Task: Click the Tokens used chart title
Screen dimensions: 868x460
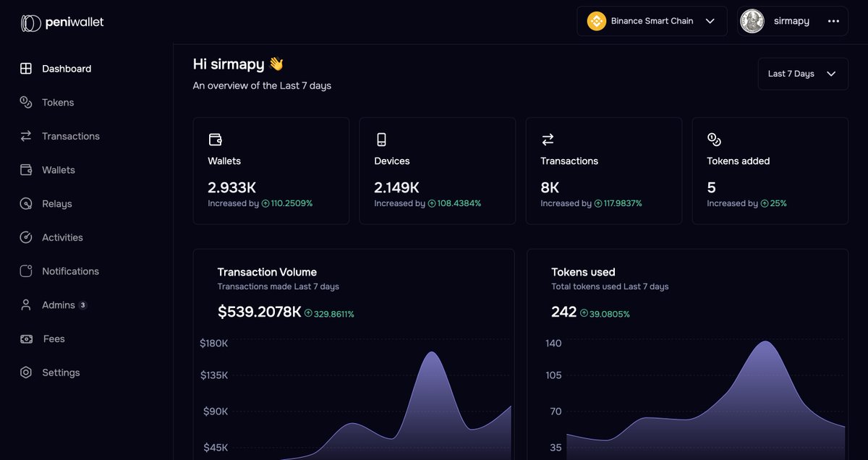Action: [x=583, y=272]
